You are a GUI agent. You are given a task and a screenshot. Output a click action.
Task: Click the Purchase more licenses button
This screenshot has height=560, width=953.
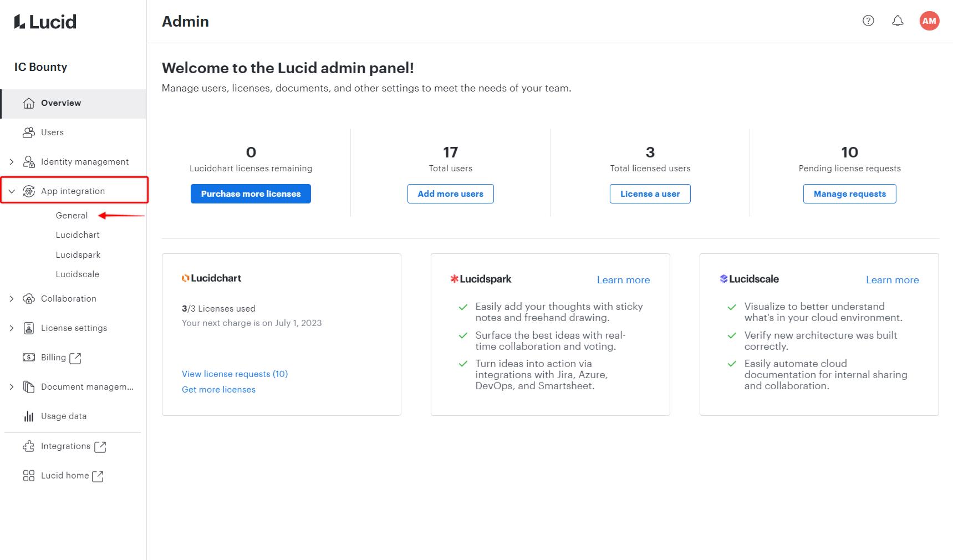point(251,194)
